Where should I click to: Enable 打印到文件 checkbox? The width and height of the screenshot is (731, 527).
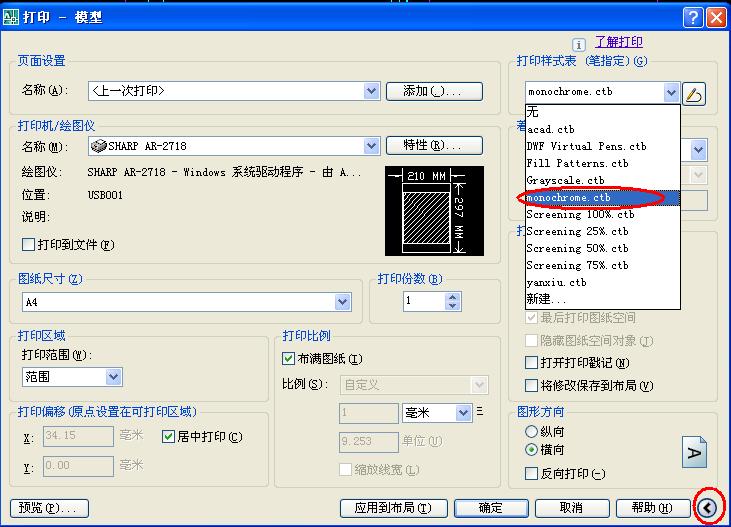pos(28,244)
